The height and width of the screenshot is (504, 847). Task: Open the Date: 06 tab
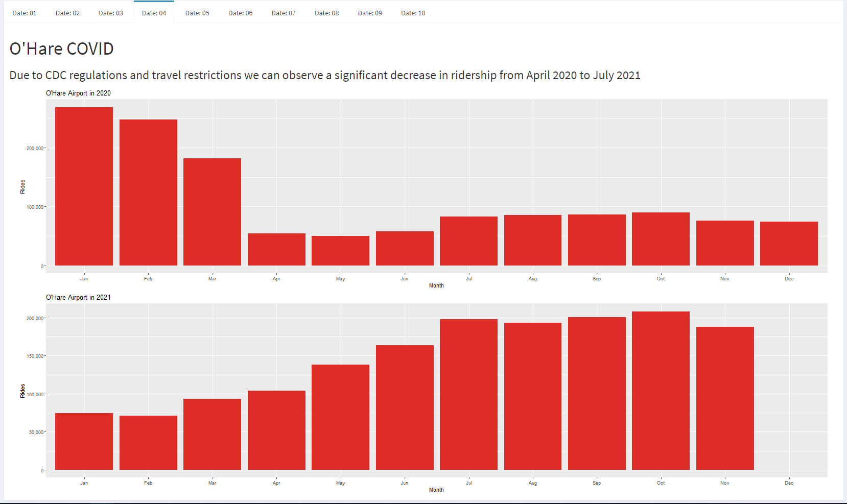(240, 13)
